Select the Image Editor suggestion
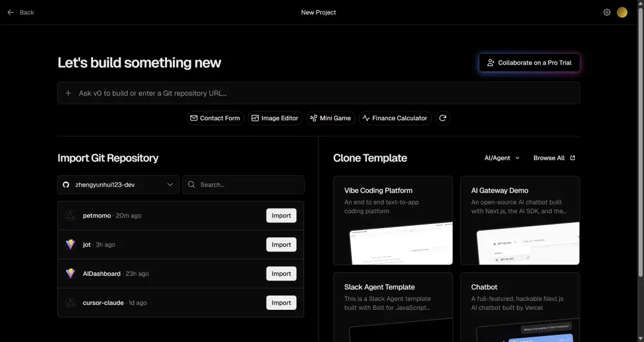This screenshot has height=342, width=644. coord(275,118)
